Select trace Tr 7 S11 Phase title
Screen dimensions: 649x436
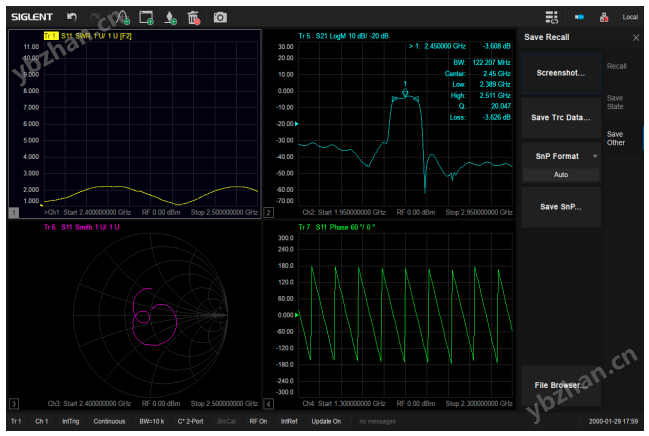pos(337,227)
